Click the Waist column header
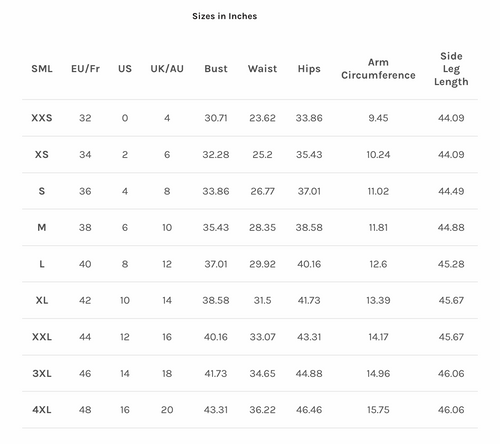The width and height of the screenshot is (500, 444). (x=262, y=69)
